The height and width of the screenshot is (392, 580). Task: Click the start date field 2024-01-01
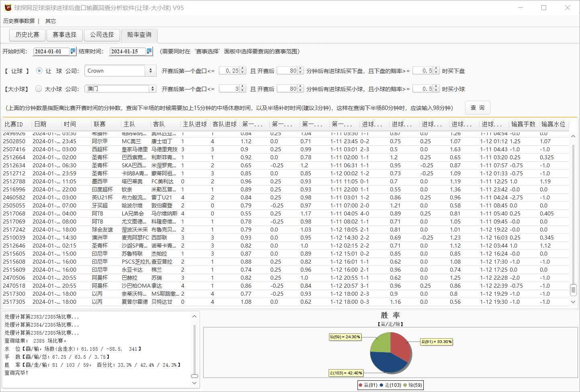(x=52, y=51)
